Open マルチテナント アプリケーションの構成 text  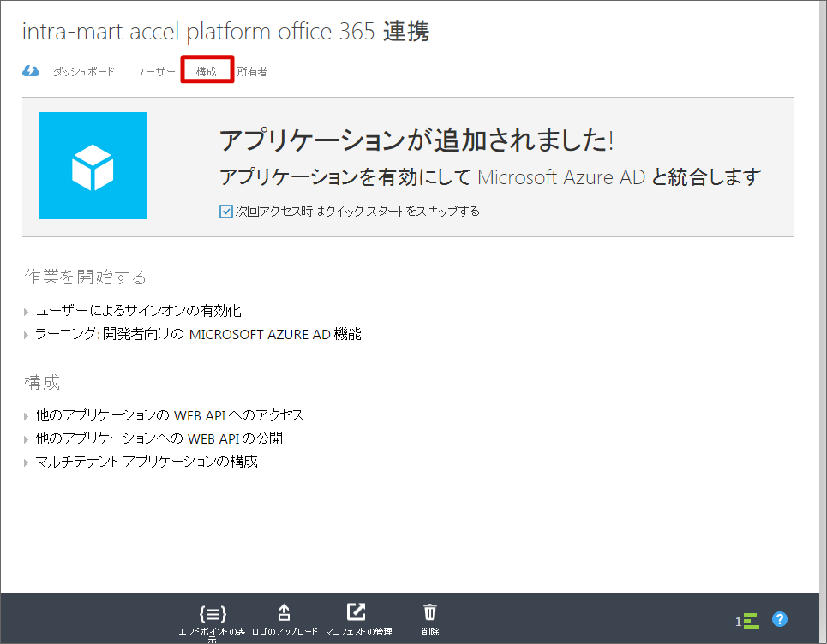(x=147, y=462)
